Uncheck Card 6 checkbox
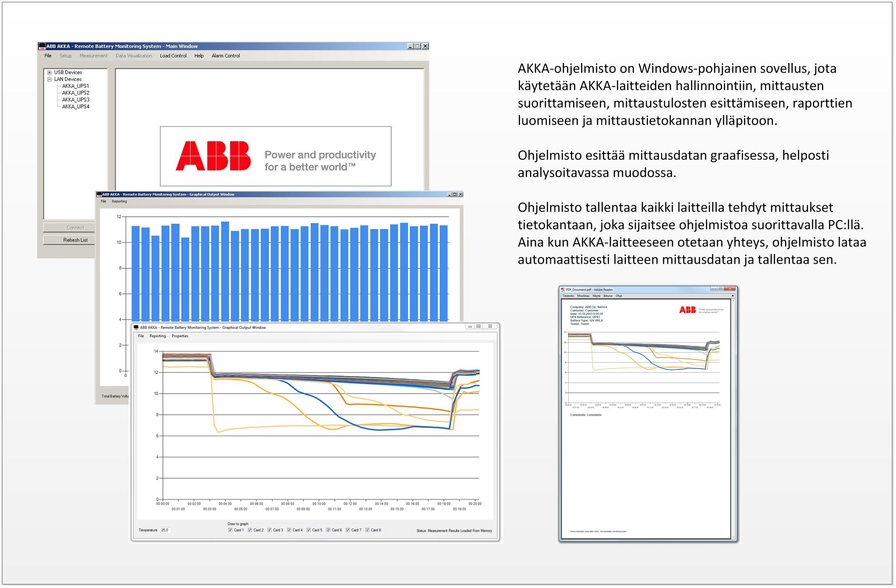Viewport: 896px width, 588px height. pos(328,530)
